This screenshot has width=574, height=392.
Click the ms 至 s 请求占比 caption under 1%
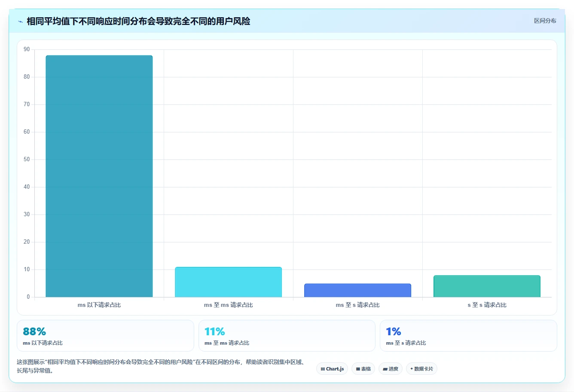[x=406, y=343]
